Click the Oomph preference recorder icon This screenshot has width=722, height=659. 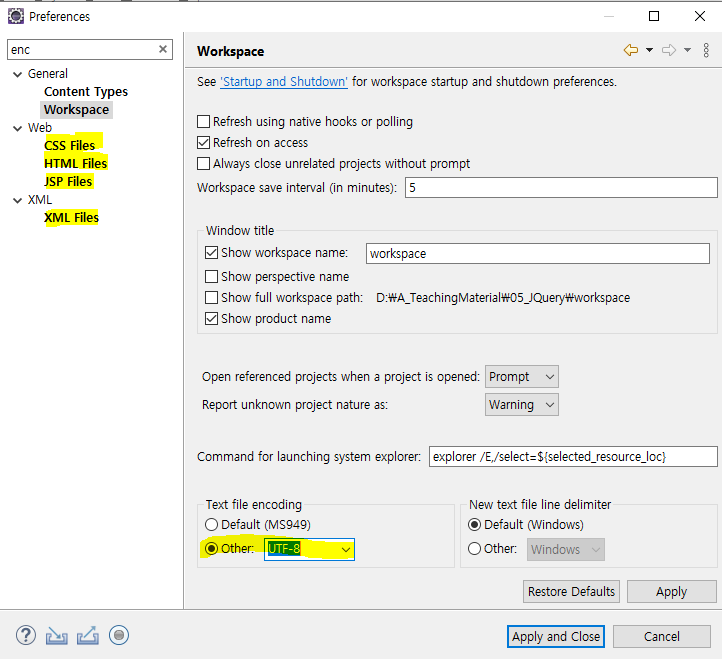(119, 636)
